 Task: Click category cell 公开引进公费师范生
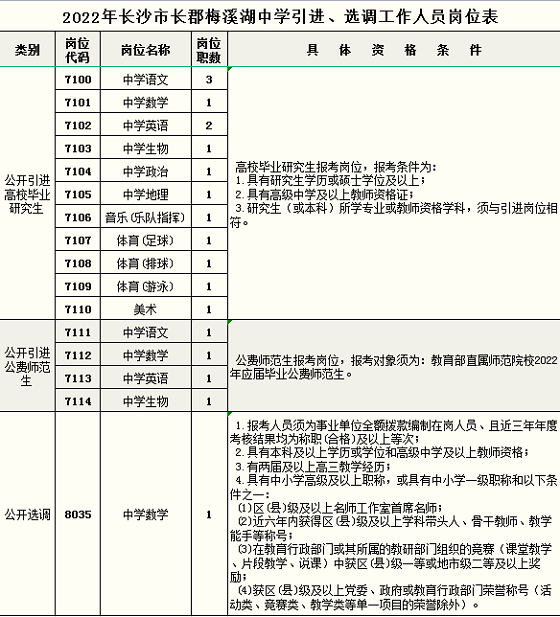(27, 366)
